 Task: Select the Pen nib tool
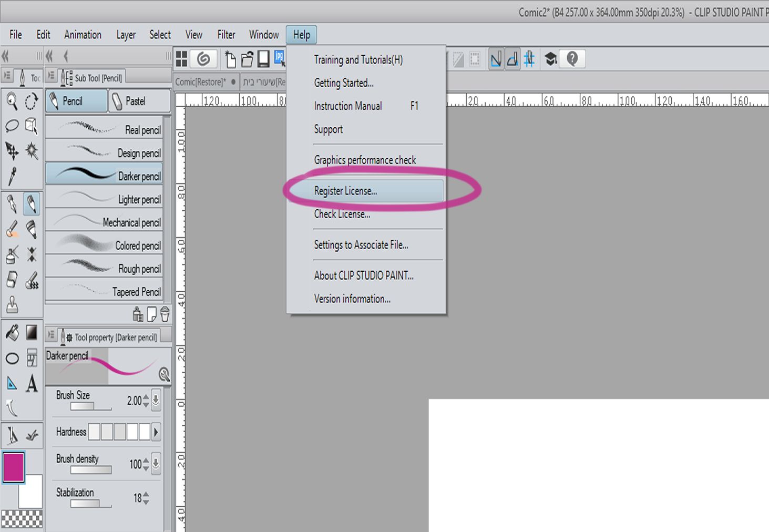[12, 203]
